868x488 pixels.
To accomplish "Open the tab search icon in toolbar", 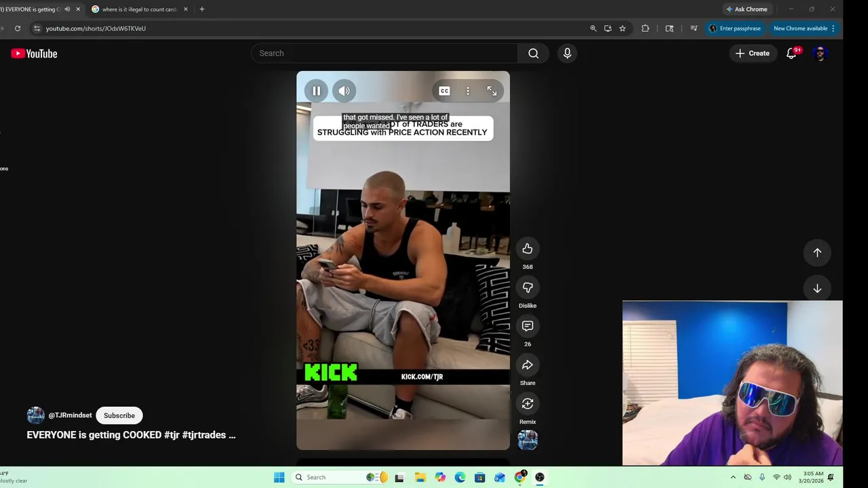I will click(x=669, y=28).
